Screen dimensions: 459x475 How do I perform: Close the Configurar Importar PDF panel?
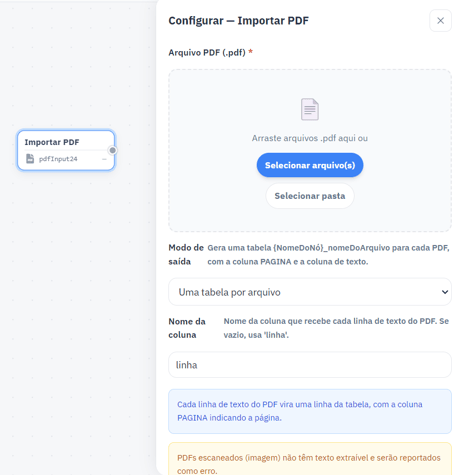pyautogui.click(x=440, y=21)
